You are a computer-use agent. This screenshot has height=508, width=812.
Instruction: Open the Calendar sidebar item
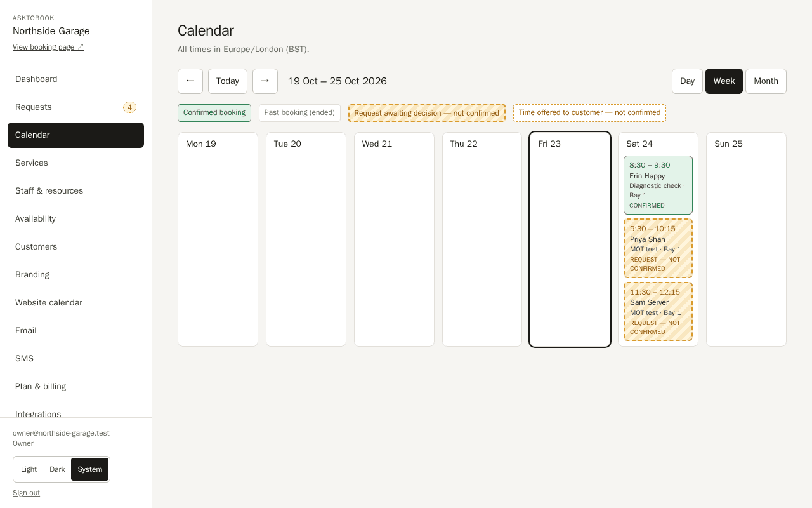(75, 135)
